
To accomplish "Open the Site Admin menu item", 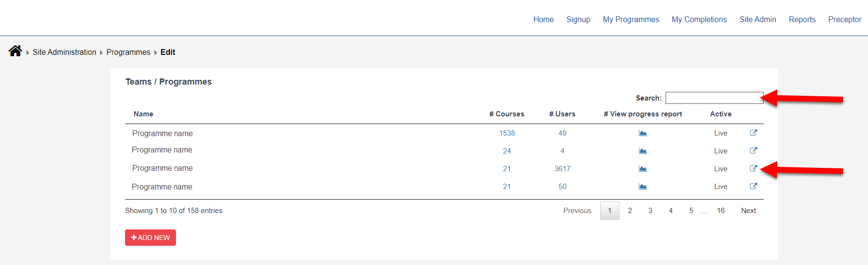I will coord(757,19).
